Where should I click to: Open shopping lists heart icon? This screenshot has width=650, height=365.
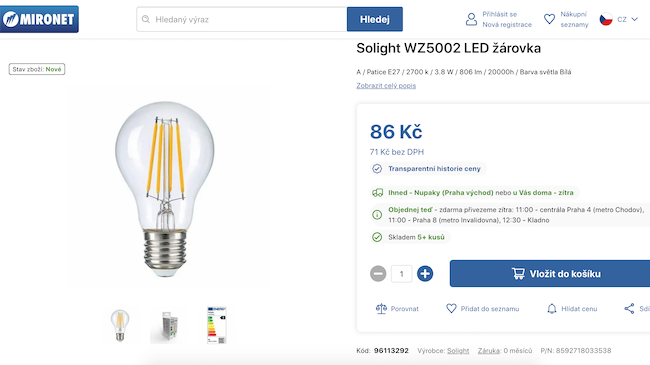click(549, 19)
